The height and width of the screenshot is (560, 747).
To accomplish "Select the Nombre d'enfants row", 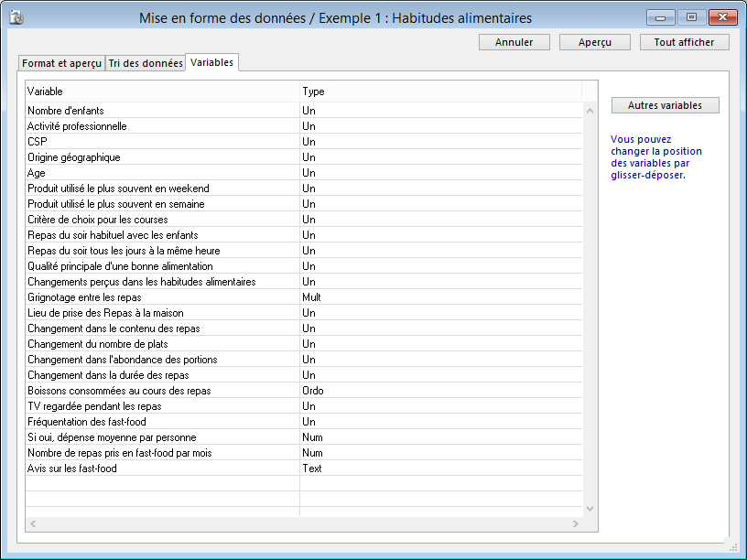I will tap(304, 111).
